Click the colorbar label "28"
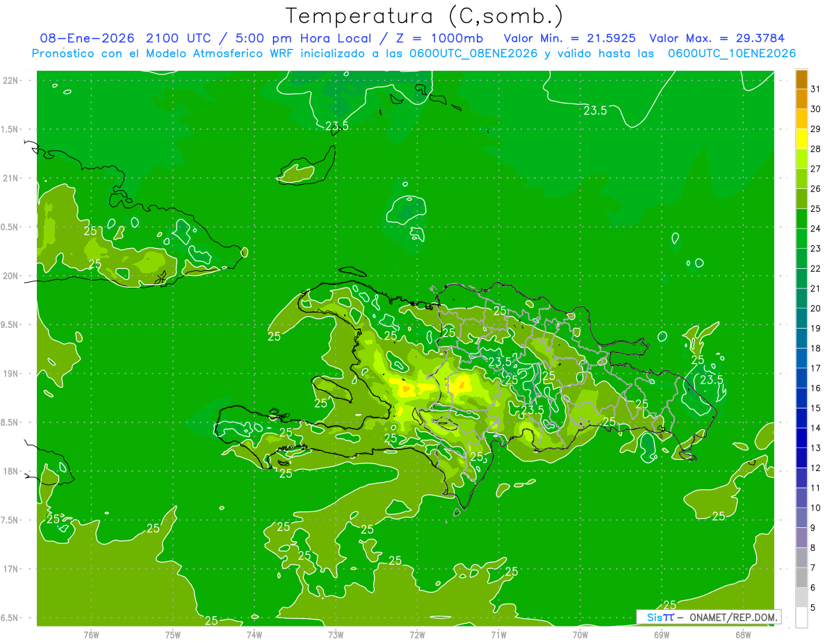The height and width of the screenshot is (644, 834). tap(816, 149)
